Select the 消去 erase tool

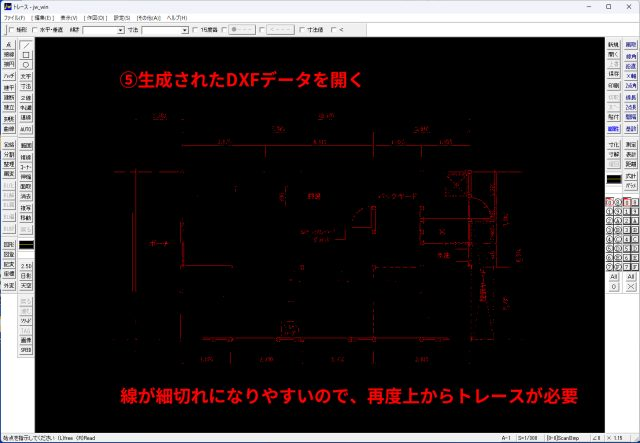click(26, 196)
